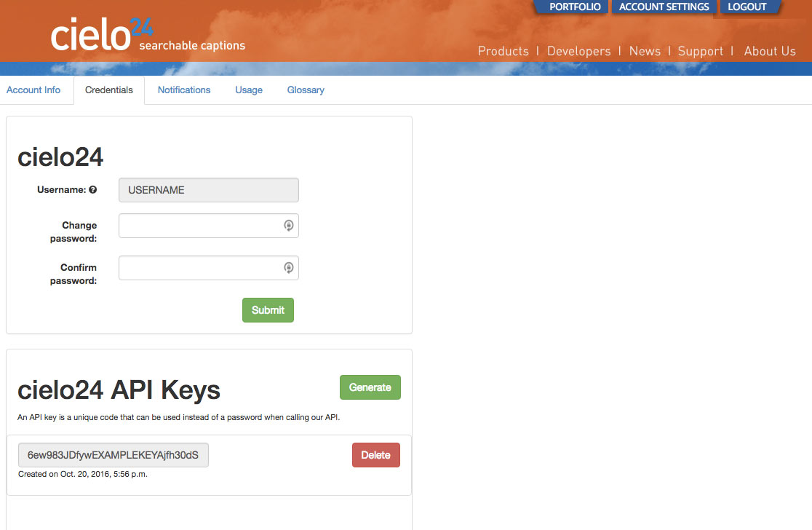This screenshot has height=530, width=812.
Task: Click the cielo24 logo in header
Action: point(102,34)
